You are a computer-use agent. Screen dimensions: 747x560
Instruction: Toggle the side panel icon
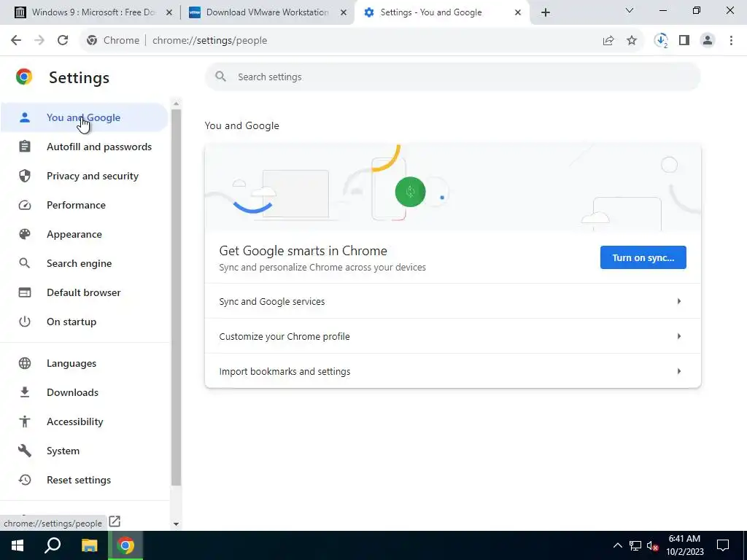[684, 41]
